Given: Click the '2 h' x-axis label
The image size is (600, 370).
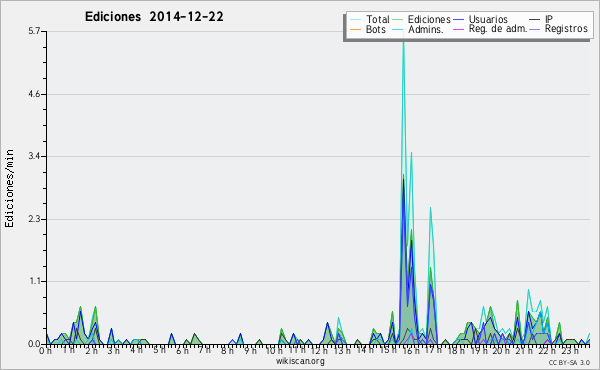Looking at the screenshot, I should [91, 351].
